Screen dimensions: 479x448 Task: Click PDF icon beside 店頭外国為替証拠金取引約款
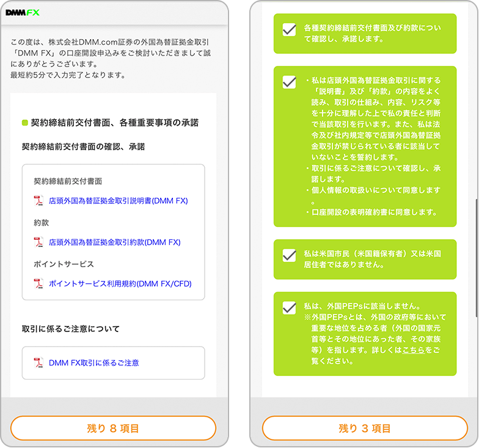(x=38, y=242)
